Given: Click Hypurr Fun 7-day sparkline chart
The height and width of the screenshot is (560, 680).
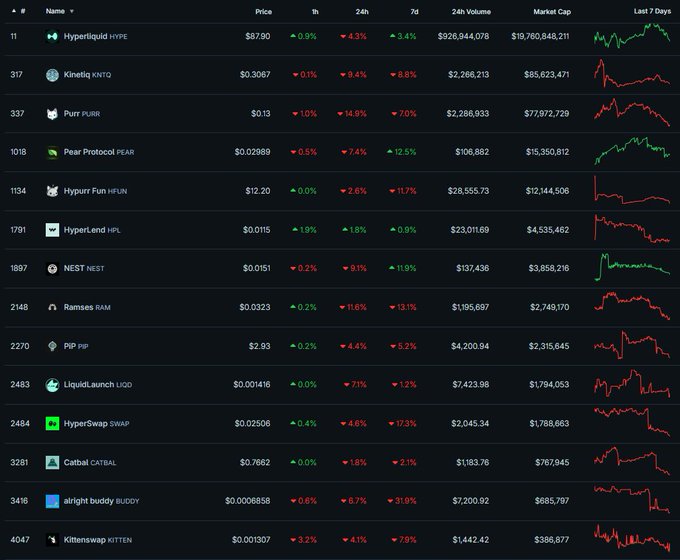Looking at the screenshot, I should (632, 190).
